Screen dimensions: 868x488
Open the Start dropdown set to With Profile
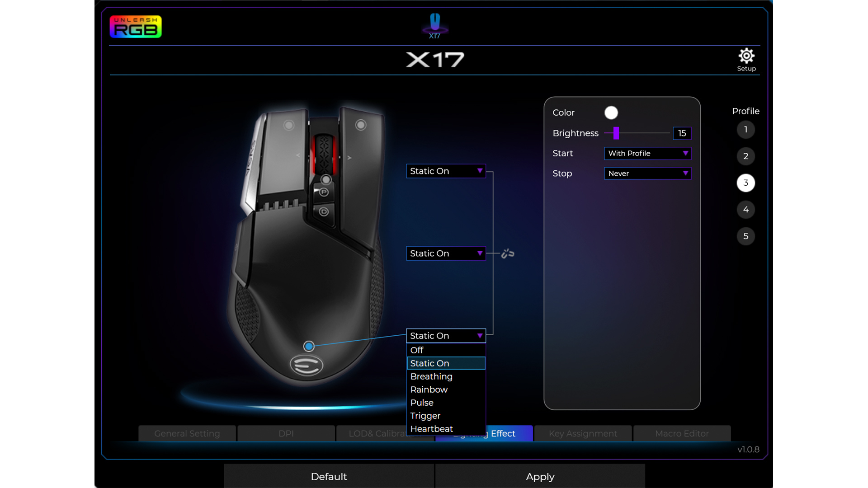coord(647,154)
